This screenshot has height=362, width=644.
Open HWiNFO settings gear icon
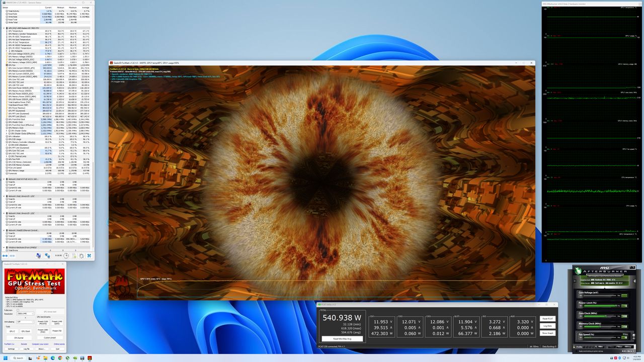[x=82, y=255]
